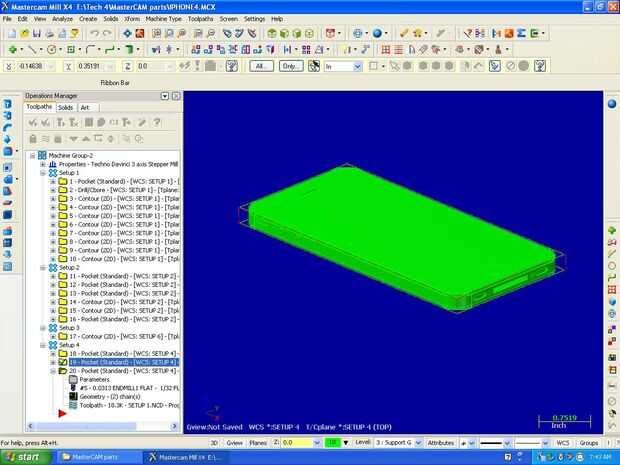Click the Undo arrow icon
This screenshot has height=465, width=620.
pos(94,34)
